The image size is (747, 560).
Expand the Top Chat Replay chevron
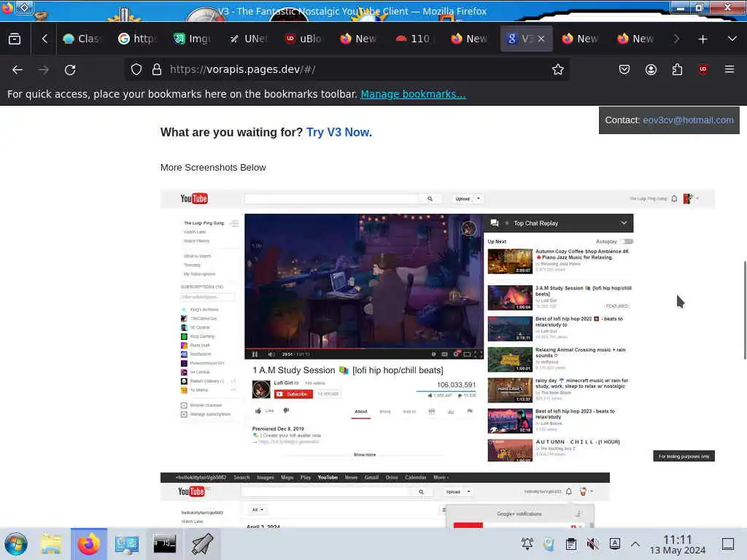[x=624, y=223]
